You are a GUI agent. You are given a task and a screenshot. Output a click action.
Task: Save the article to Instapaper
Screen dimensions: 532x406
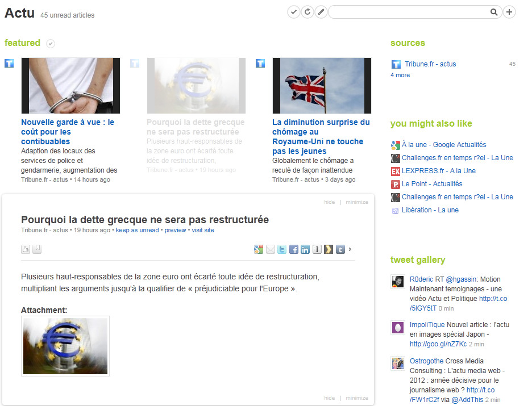(x=317, y=249)
